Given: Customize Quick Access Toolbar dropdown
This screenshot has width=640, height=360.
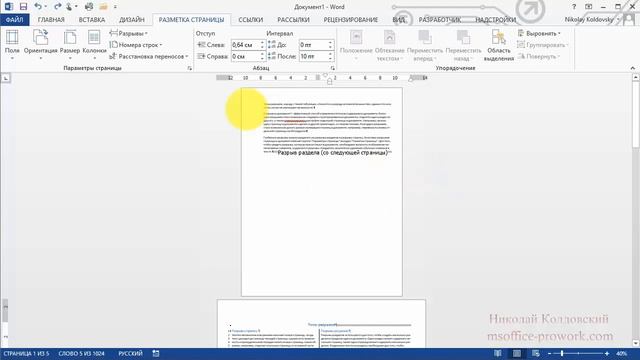Looking at the screenshot, I should click(115, 7).
